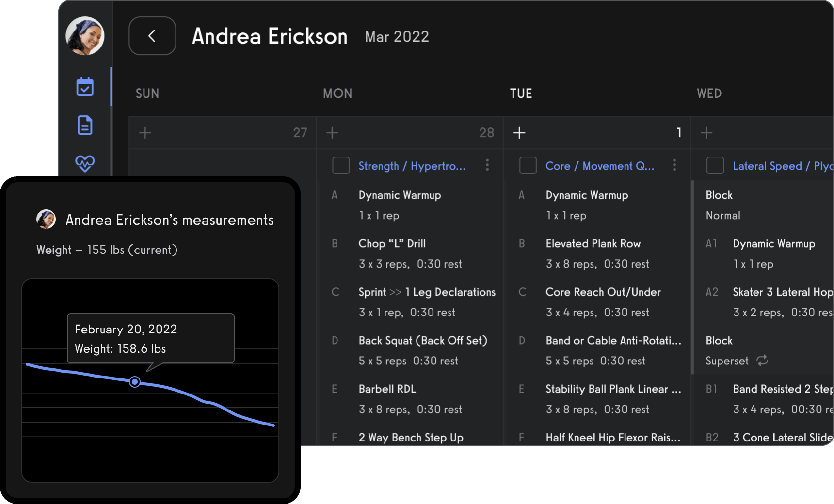The image size is (834, 504).
Task: Click Andrea Erickson's profile avatar
Action: pyautogui.click(x=85, y=36)
